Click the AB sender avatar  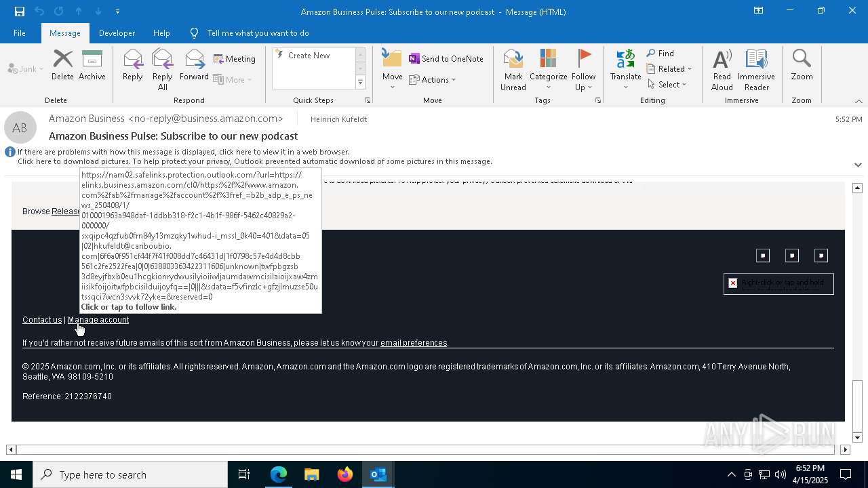click(20, 127)
